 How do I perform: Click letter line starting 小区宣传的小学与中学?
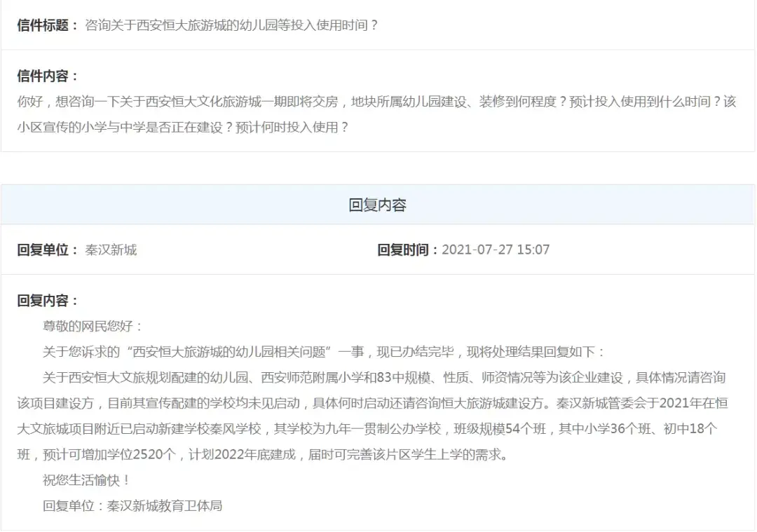[182, 127]
